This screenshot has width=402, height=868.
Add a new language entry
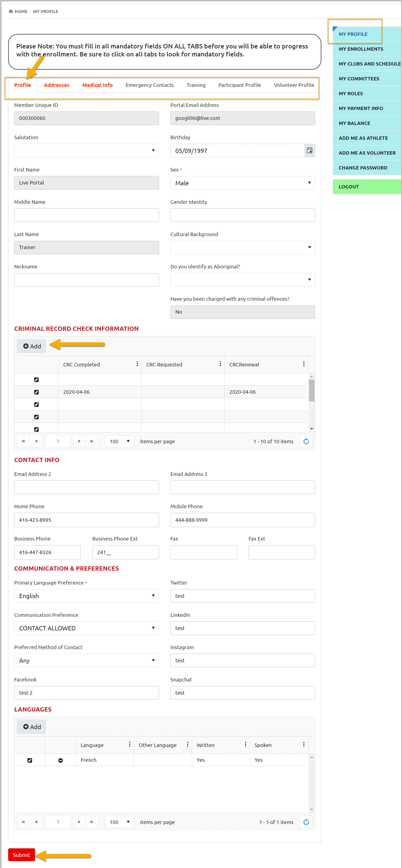(x=32, y=727)
